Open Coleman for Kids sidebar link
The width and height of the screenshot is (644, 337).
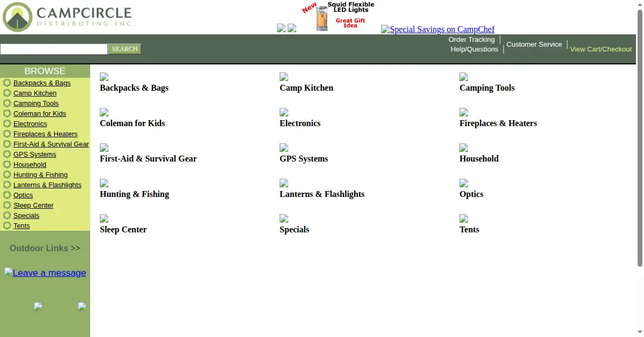40,114
